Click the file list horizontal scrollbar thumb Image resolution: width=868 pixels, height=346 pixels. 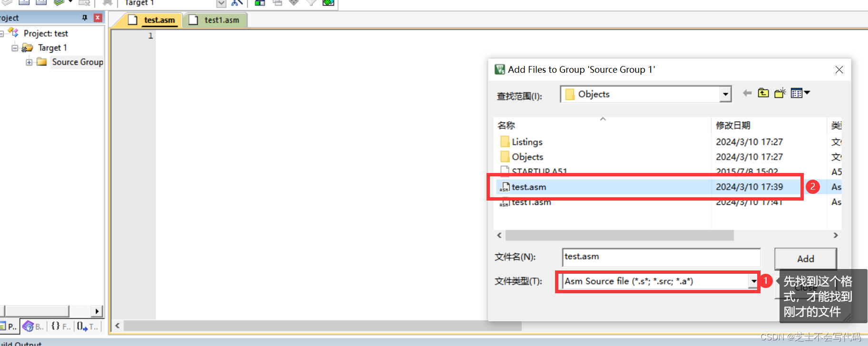[x=619, y=235]
